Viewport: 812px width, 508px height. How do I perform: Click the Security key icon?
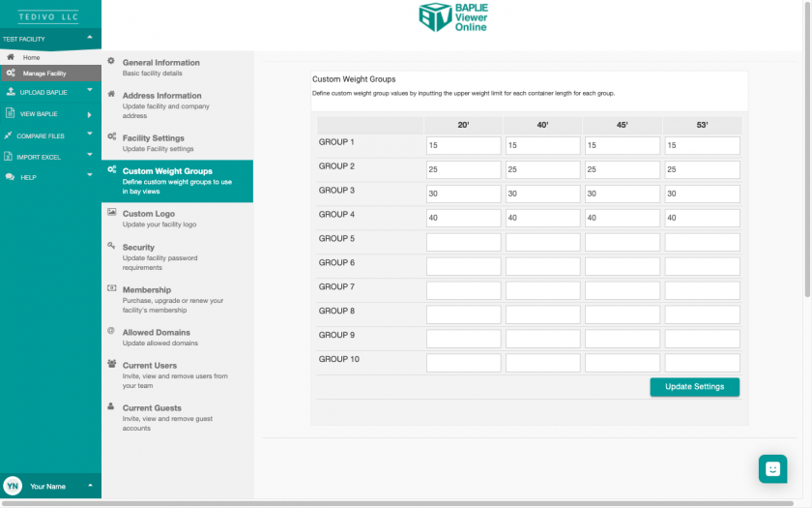pyautogui.click(x=111, y=246)
